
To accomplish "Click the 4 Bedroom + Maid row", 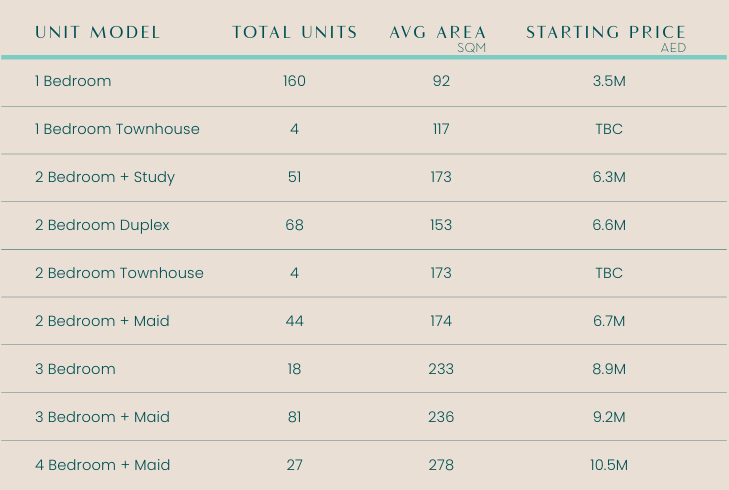I will click(x=102, y=465).
